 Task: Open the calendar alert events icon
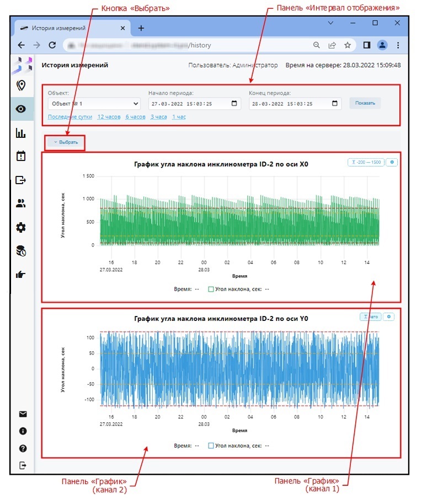(x=22, y=156)
